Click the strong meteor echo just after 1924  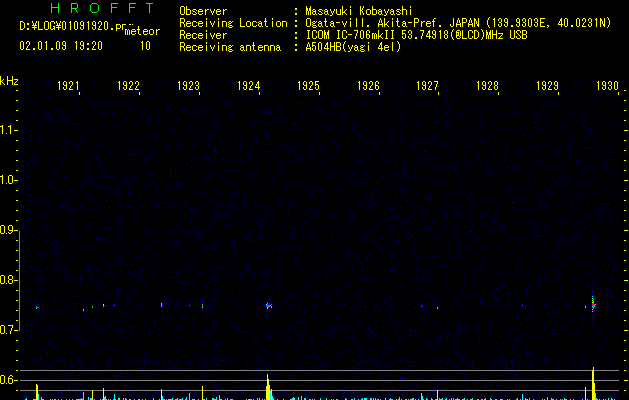pos(268,306)
